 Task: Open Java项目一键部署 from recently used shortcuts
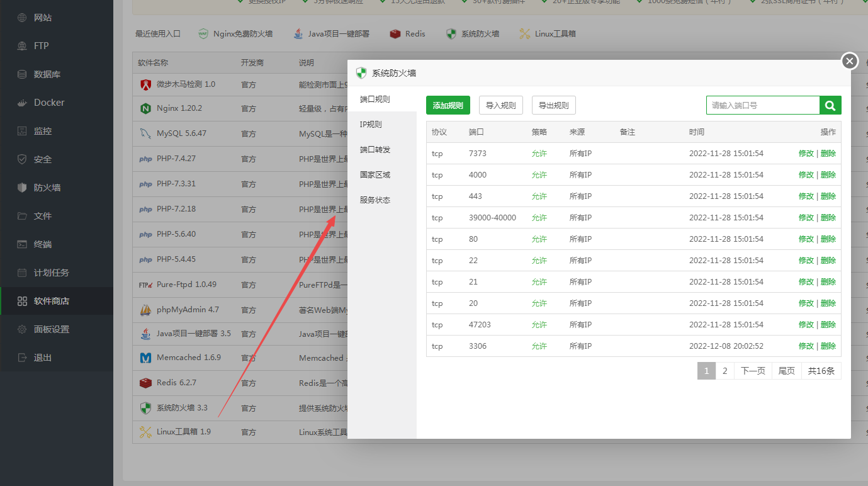pyautogui.click(x=331, y=33)
